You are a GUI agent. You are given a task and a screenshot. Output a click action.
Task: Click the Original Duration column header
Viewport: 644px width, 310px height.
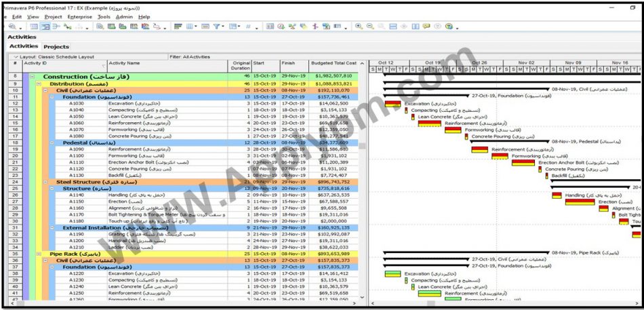[x=240, y=66]
